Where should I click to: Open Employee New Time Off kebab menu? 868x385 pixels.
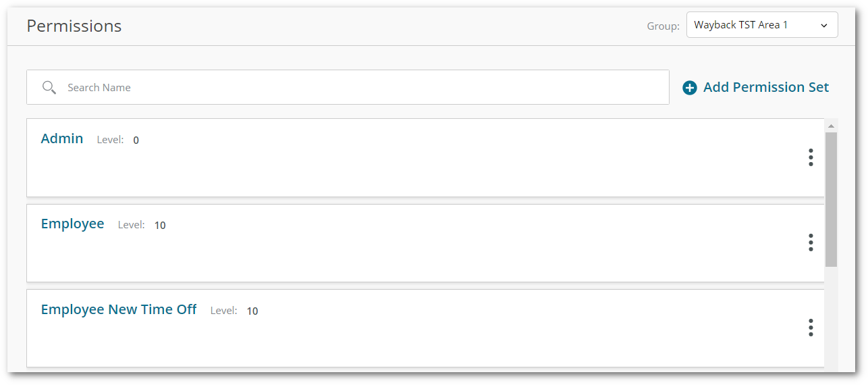[811, 328]
